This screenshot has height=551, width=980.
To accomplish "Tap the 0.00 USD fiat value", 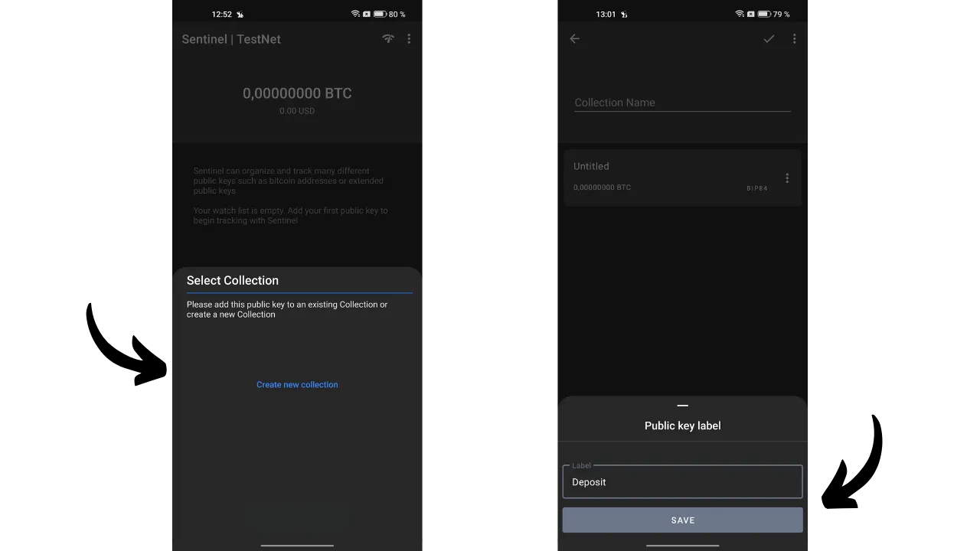I will [x=297, y=111].
